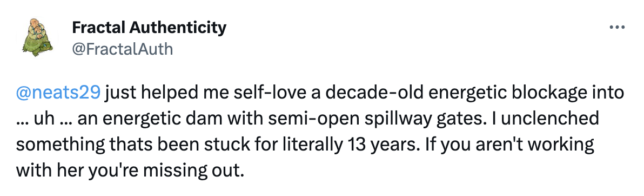Click last line "with her you're missing out."
Image resolution: width=644 pixels, height=196 pixels.
click(x=130, y=171)
